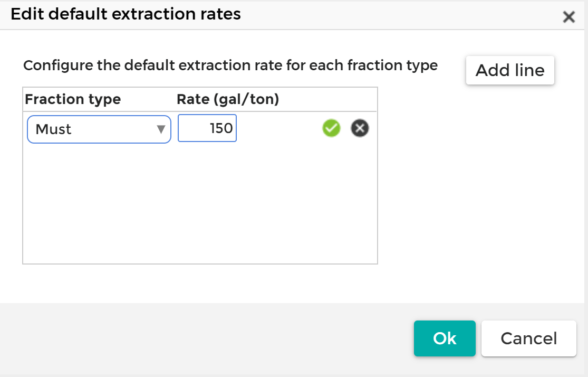This screenshot has width=588, height=377.
Task: Save the row edit using the check icon
Action: coord(331,128)
